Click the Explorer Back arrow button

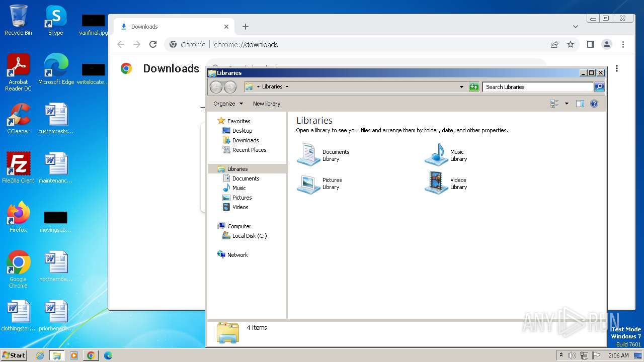(x=216, y=87)
